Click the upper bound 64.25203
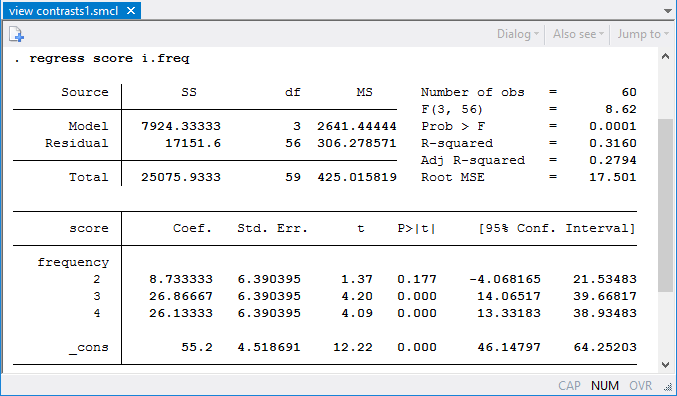The height and width of the screenshot is (396, 677). [x=605, y=347]
